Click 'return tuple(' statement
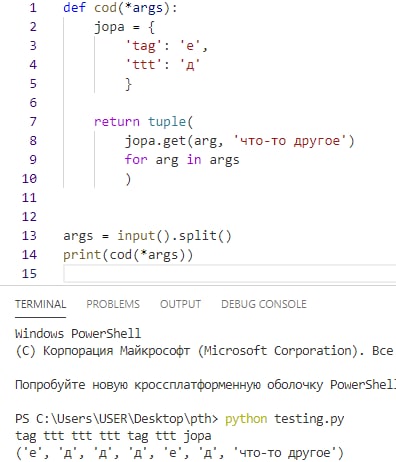 tap(143, 122)
